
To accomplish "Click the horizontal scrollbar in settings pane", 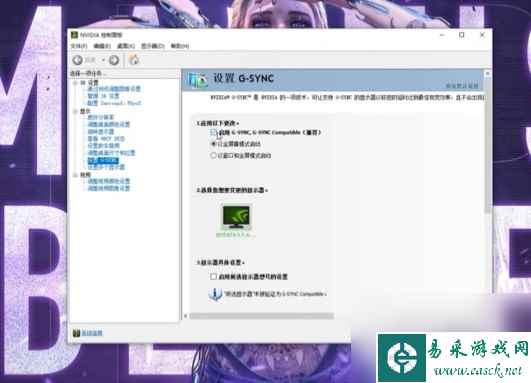I will [261, 316].
